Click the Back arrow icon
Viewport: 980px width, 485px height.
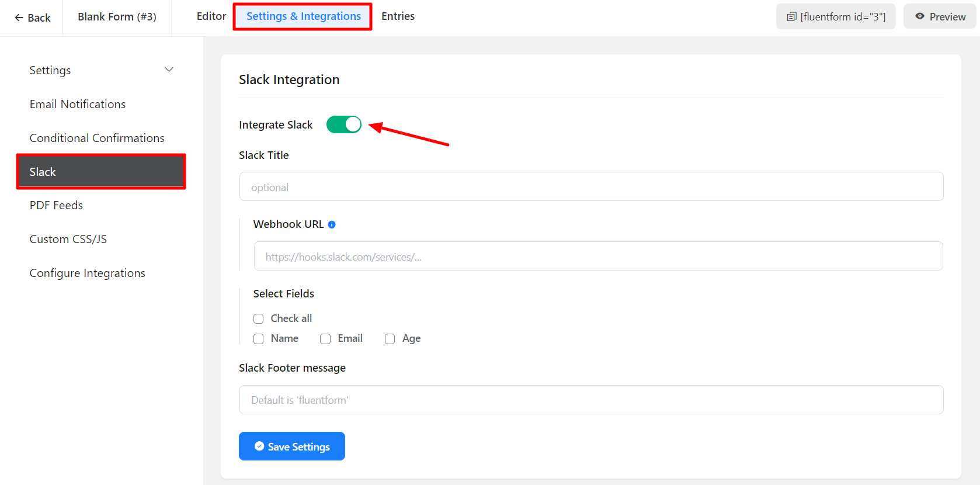pos(19,18)
